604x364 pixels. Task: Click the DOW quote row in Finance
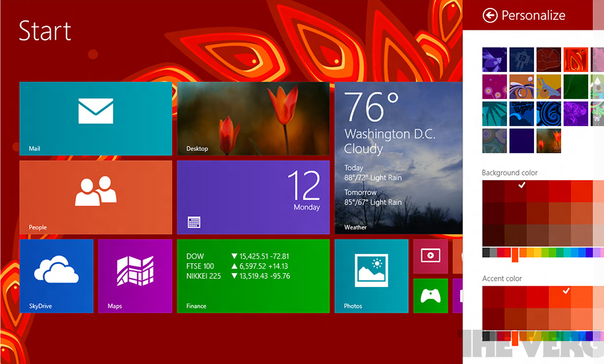coord(238,256)
